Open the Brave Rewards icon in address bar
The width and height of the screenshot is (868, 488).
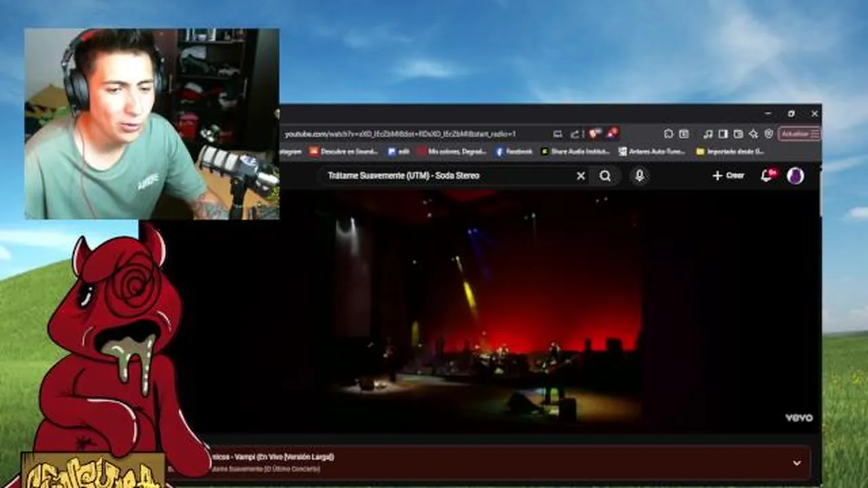612,134
